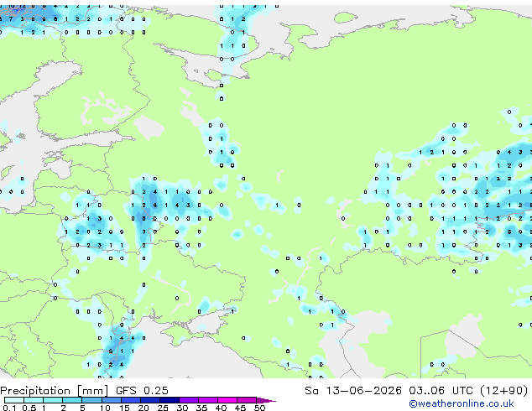Pick the dark navy 25 to 30 mm swatch
Image resolution: width=532 pixels, height=411 pixels.
[x=170, y=400]
